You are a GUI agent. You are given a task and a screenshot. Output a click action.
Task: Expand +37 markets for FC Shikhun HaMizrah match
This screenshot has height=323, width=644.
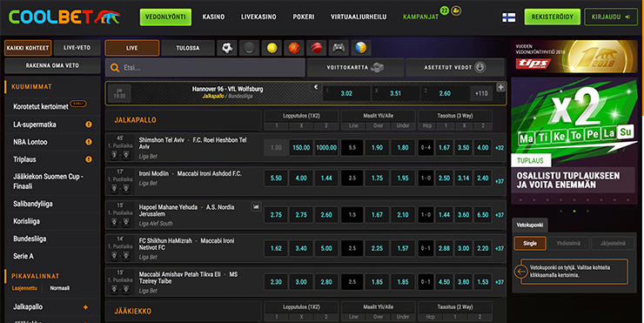[500, 249]
